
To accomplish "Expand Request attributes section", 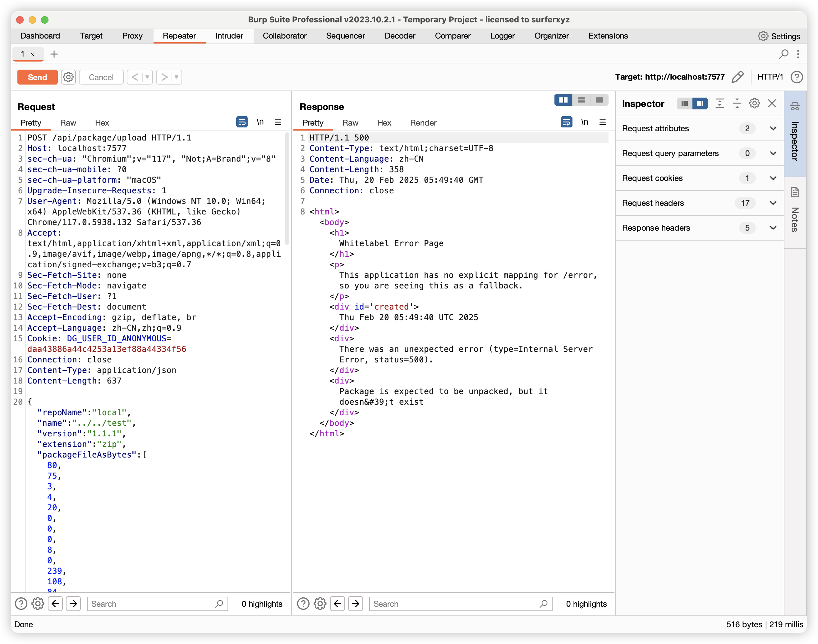I will coord(700,129).
